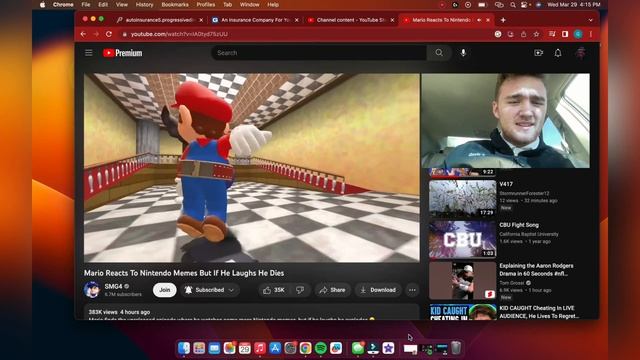
Task: Open the SMG4 channel avatar
Action: (92, 290)
